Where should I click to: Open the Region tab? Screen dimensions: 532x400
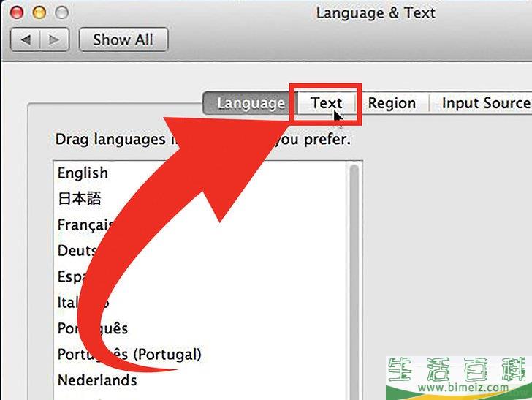392,103
